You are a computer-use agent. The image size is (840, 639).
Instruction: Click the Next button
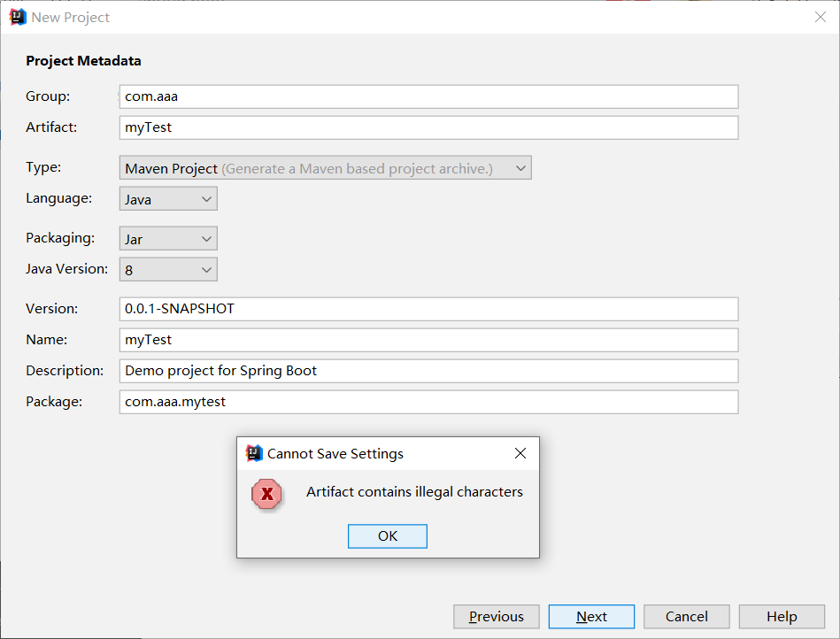590,616
